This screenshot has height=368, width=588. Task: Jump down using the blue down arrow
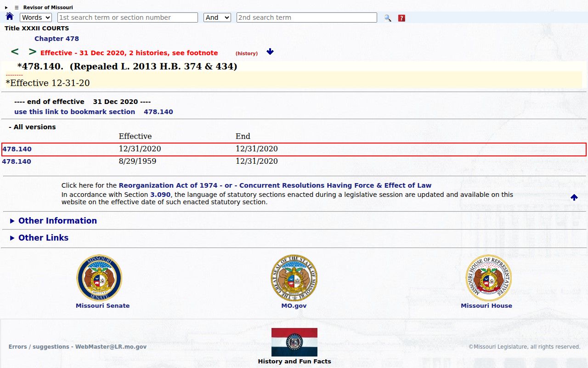[270, 52]
